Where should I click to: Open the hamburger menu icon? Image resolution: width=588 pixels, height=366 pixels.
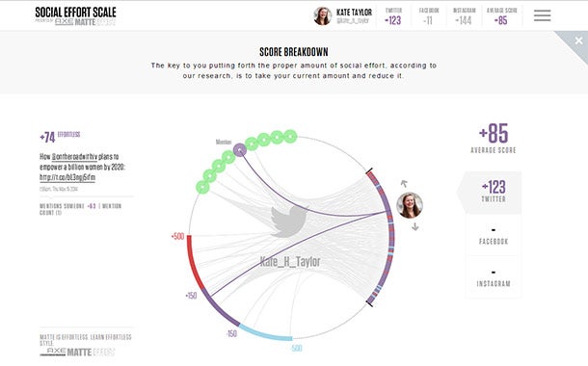pyautogui.click(x=543, y=15)
